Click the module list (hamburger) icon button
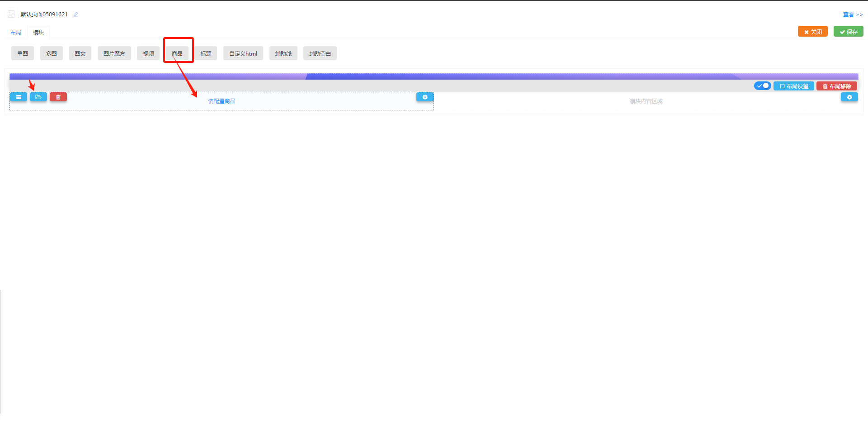 (x=19, y=97)
